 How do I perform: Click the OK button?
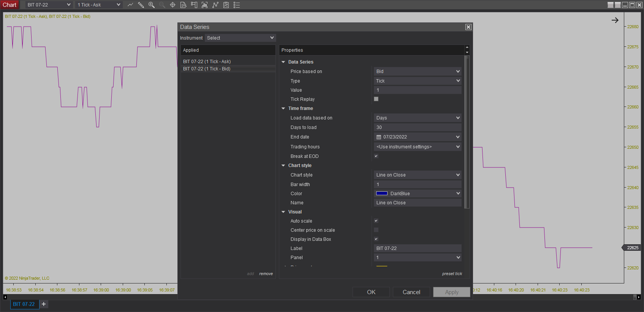click(x=371, y=292)
